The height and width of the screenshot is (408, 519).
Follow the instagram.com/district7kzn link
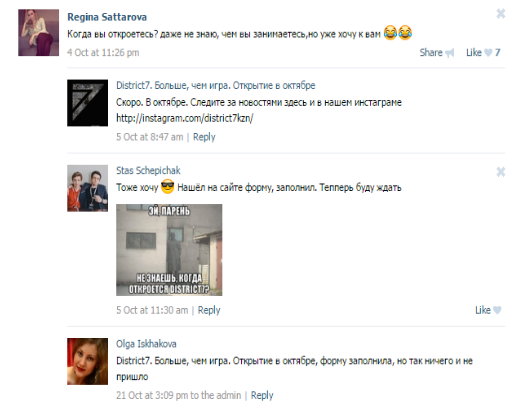[x=185, y=118]
